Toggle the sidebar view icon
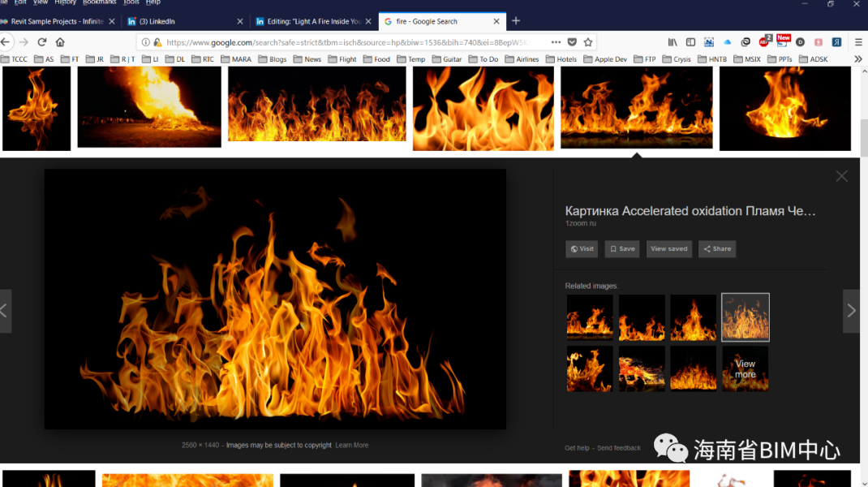Viewport: 868px width, 487px height. click(x=690, y=42)
